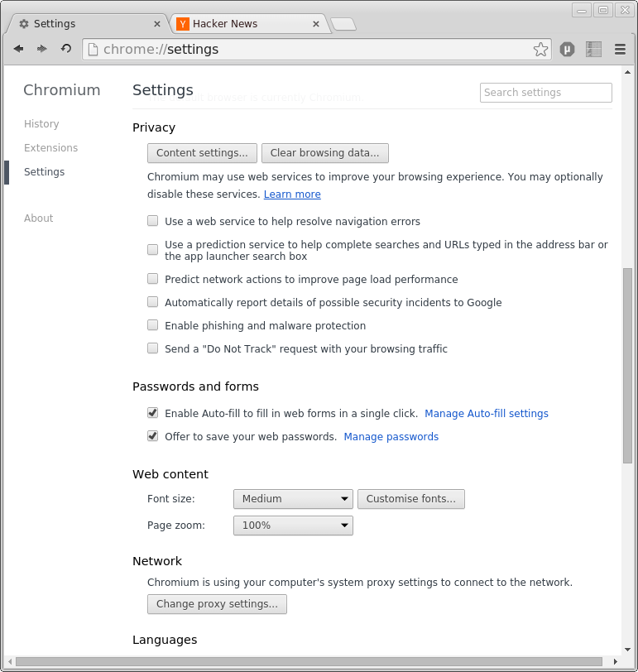Screen dimensions: 638x672
Task: Open the Chromium hamburger menu
Action: point(620,50)
